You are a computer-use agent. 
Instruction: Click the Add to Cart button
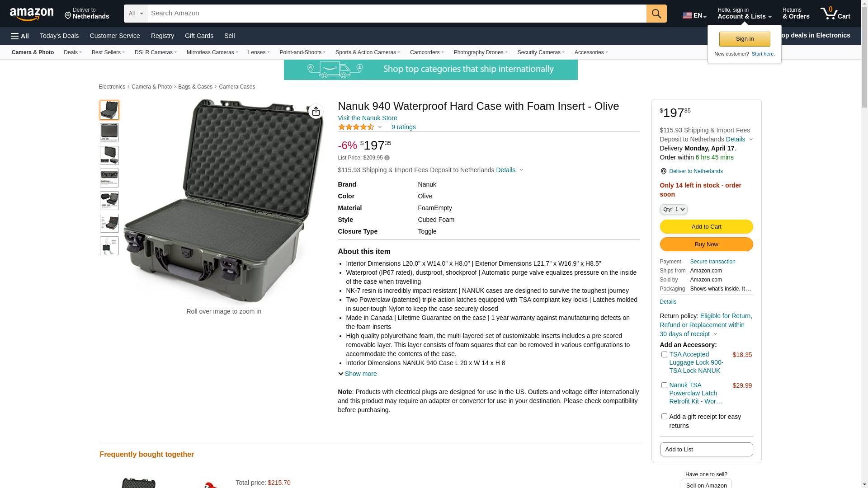[706, 227]
